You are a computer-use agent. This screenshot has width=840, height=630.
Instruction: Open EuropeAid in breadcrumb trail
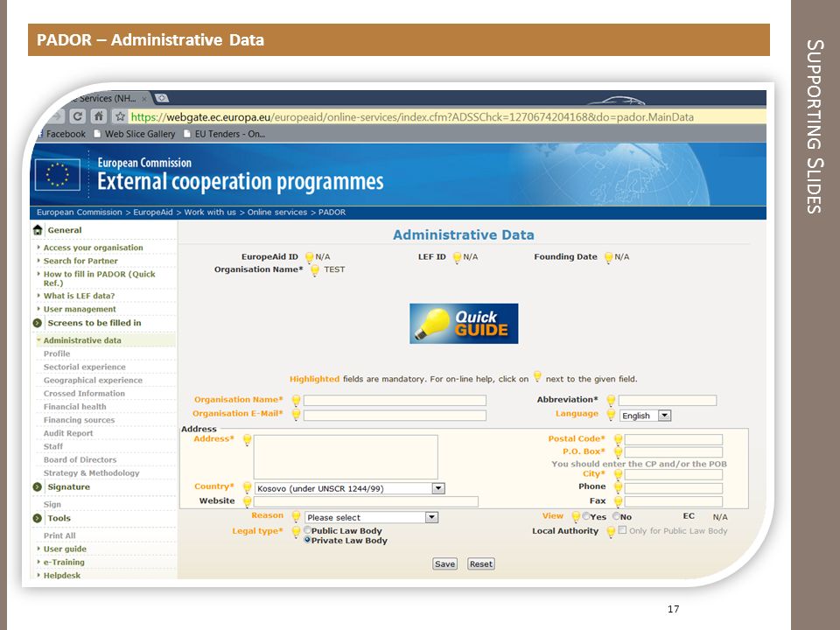153,212
